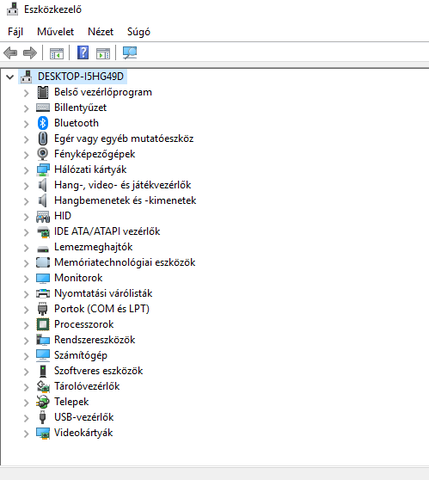Select the Számítógép tree row

click(x=81, y=355)
